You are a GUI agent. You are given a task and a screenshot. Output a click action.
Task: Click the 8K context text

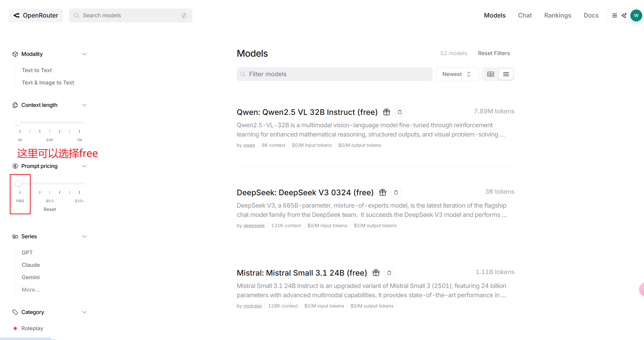(274, 145)
